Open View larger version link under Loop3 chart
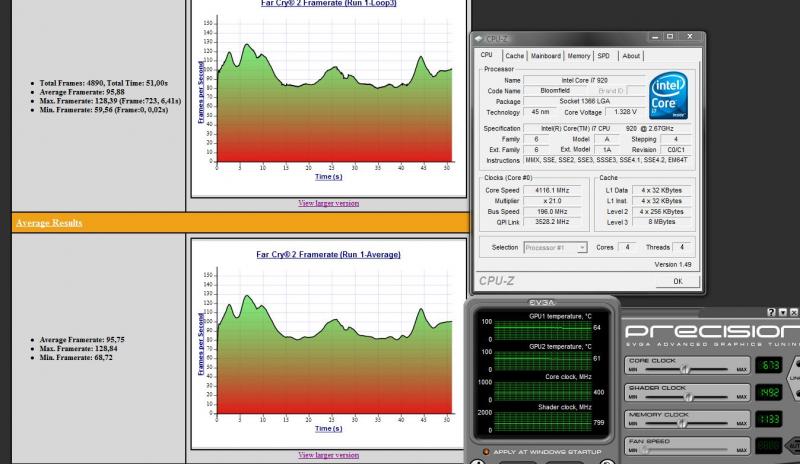This screenshot has width=800, height=464. [x=329, y=203]
